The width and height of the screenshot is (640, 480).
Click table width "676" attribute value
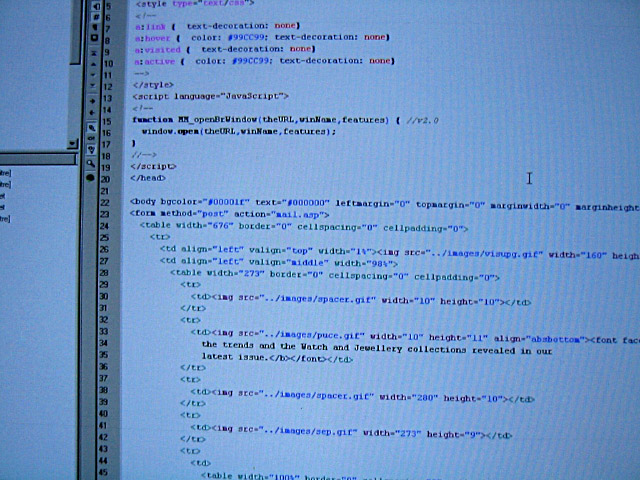pyautogui.click(x=221, y=225)
